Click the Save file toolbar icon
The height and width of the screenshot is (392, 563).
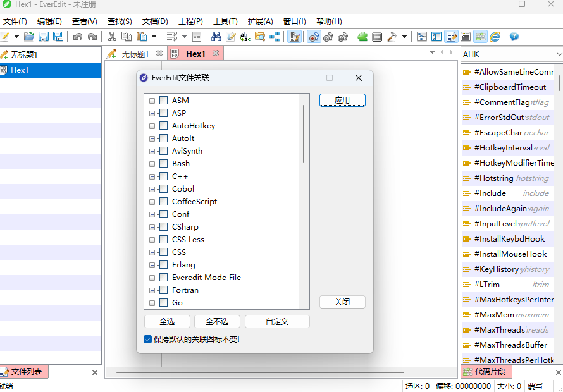(x=44, y=37)
